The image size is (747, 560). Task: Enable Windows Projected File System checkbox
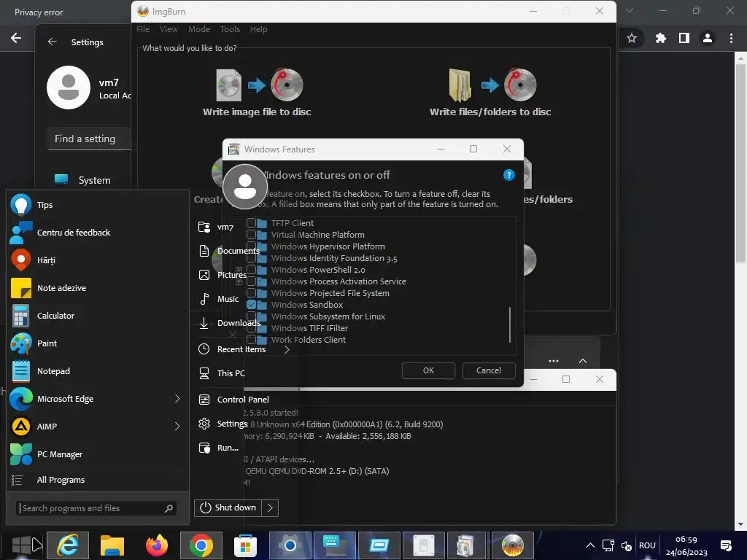click(251, 292)
